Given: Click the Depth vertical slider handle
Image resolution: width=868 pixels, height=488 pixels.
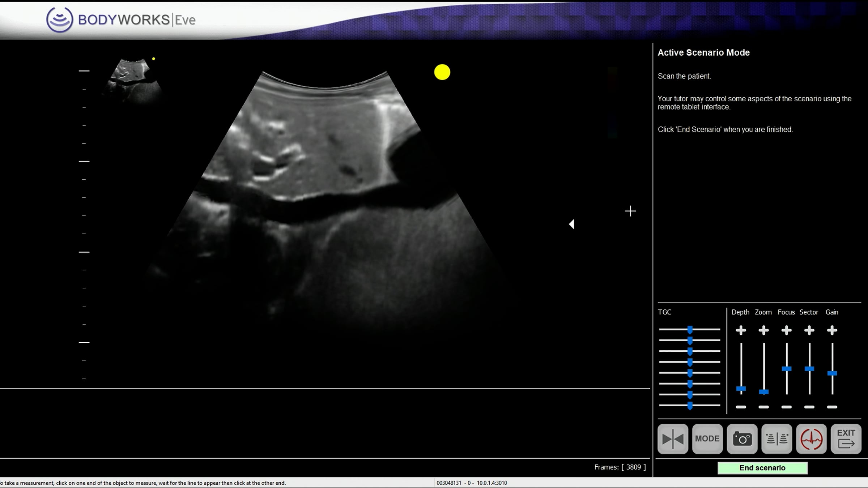Looking at the screenshot, I should pyautogui.click(x=741, y=389).
